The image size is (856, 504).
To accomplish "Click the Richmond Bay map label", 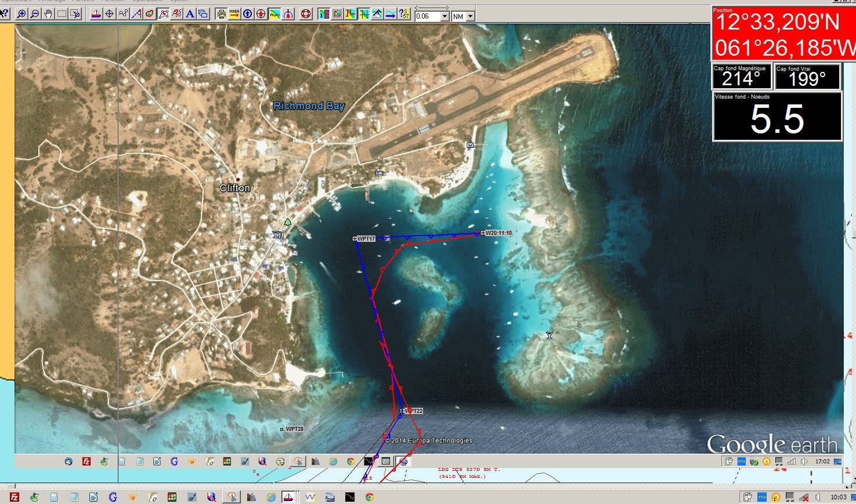I will [x=309, y=106].
